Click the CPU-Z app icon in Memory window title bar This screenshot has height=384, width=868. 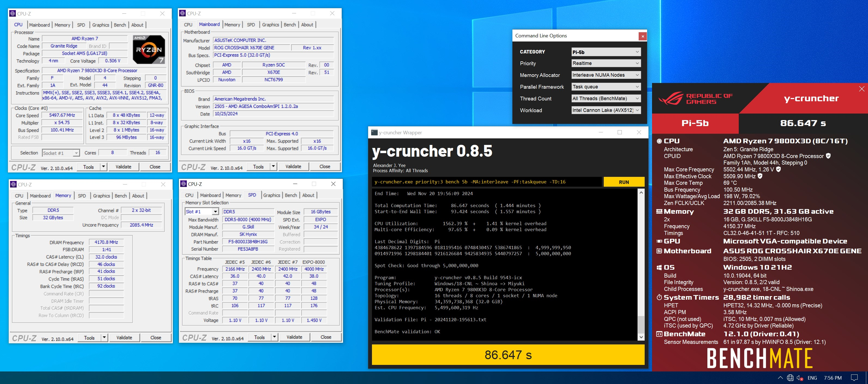pyautogui.click(x=13, y=184)
